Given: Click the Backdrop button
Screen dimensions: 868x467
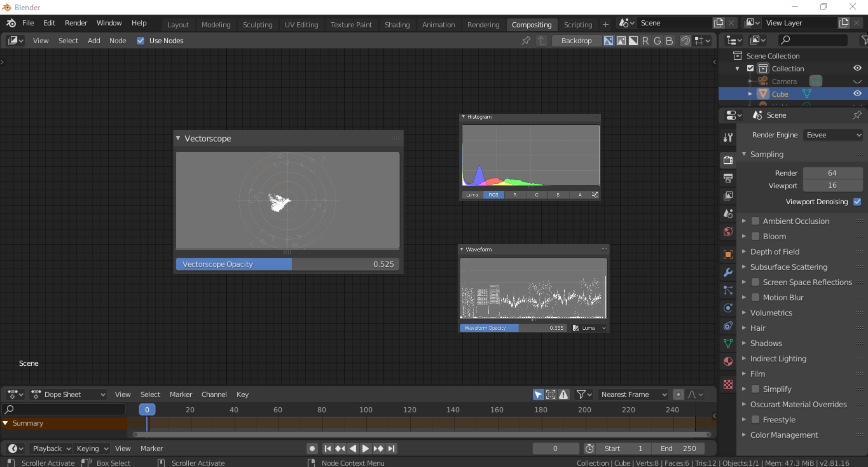Looking at the screenshot, I should click(576, 41).
